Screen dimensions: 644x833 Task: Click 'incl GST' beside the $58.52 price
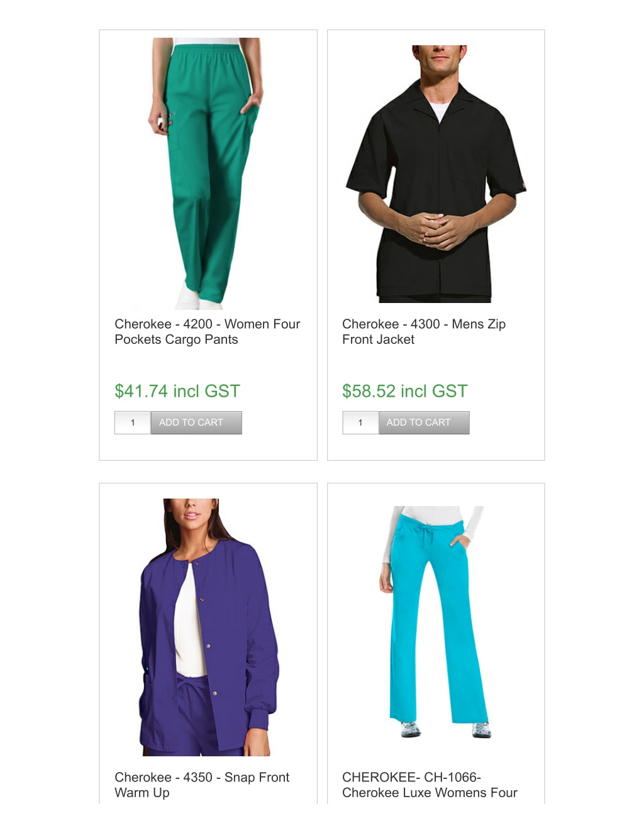coord(435,391)
